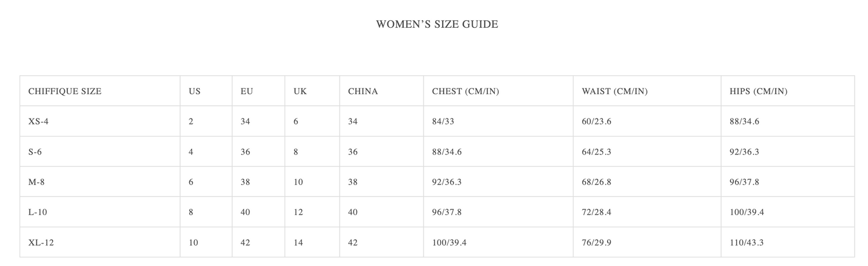Viewport: 868px width, 266px height.
Task: Select the S-6 size row label
Action: (x=35, y=152)
